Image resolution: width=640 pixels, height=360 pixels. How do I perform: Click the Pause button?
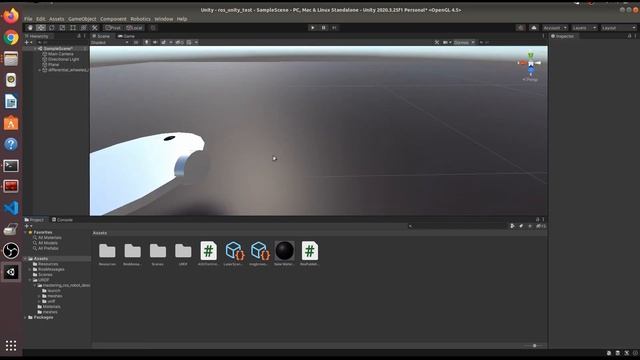(x=323, y=28)
